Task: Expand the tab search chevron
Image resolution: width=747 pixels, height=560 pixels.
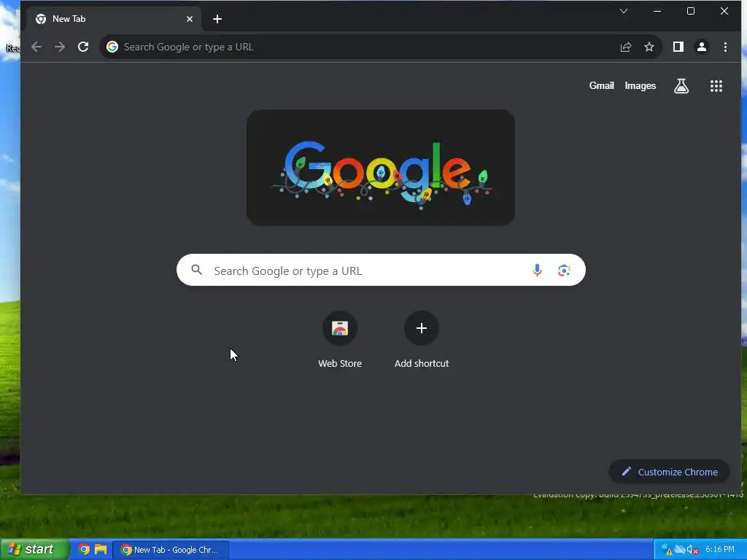Action: click(x=624, y=11)
